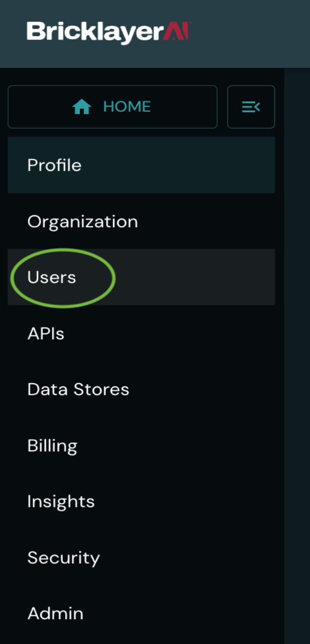Hide the navigation panel using the collapse button
The width and height of the screenshot is (310, 644).
pos(251,107)
